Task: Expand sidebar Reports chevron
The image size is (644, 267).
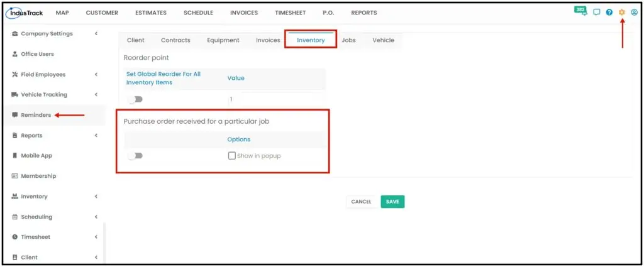Action: pyautogui.click(x=96, y=135)
